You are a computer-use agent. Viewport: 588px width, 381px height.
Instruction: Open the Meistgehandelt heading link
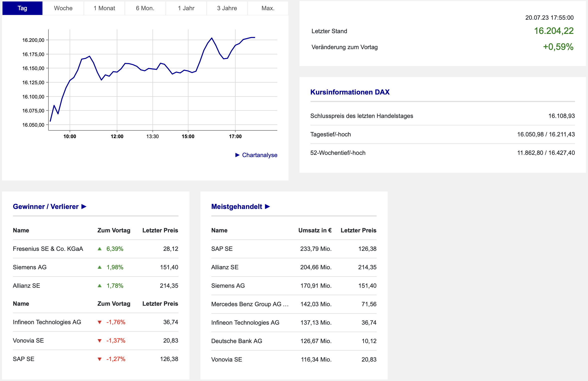click(237, 206)
